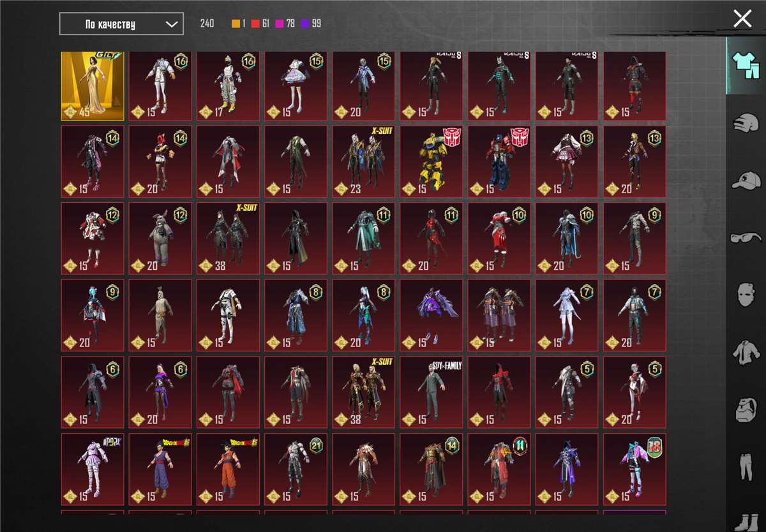Switch to the baseball cap category

744,181
